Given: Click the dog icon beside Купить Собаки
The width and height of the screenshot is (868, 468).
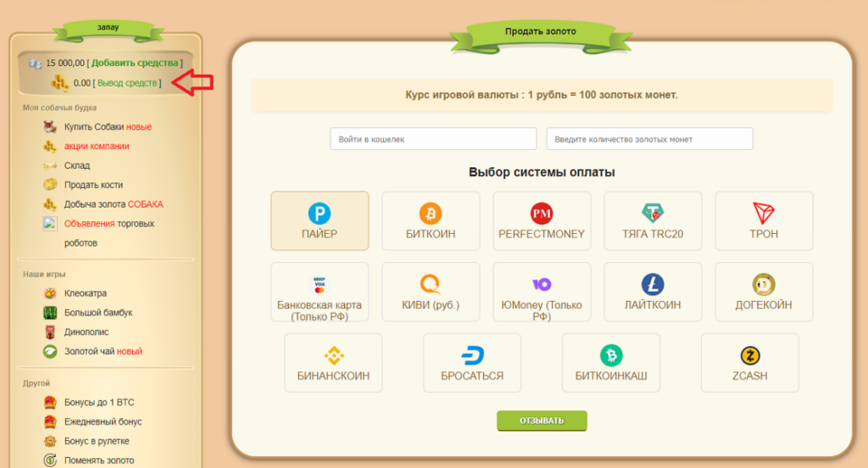Looking at the screenshot, I should pyautogui.click(x=50, y=127).
